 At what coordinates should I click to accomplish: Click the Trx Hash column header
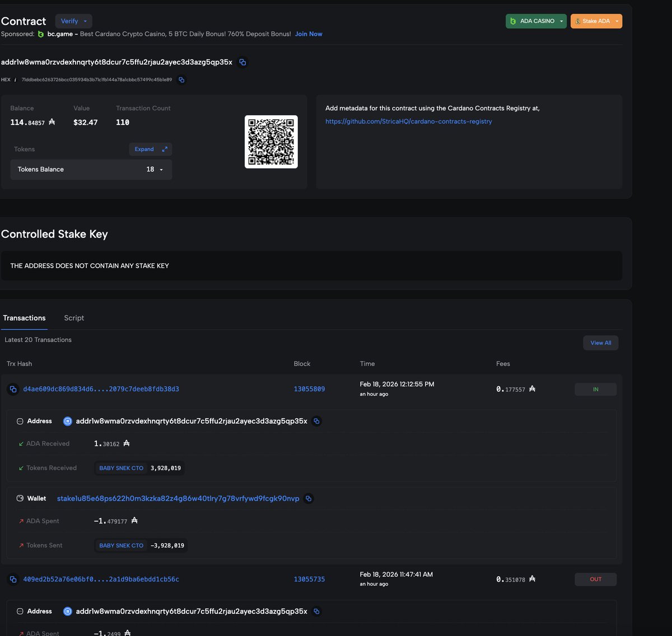19,364
